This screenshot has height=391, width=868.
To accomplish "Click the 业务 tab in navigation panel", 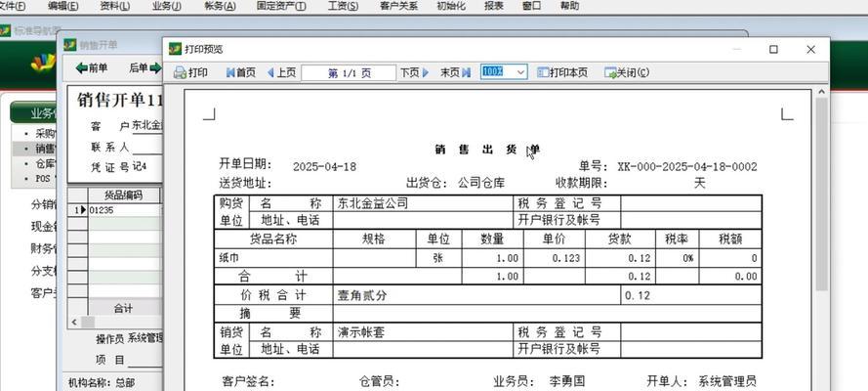I will pyautogui.click(x=35, y=113).
